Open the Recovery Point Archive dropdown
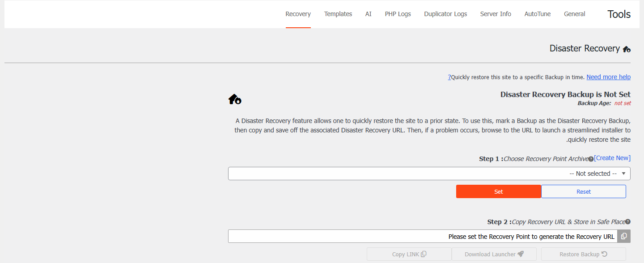 click(x=429, y=174)
